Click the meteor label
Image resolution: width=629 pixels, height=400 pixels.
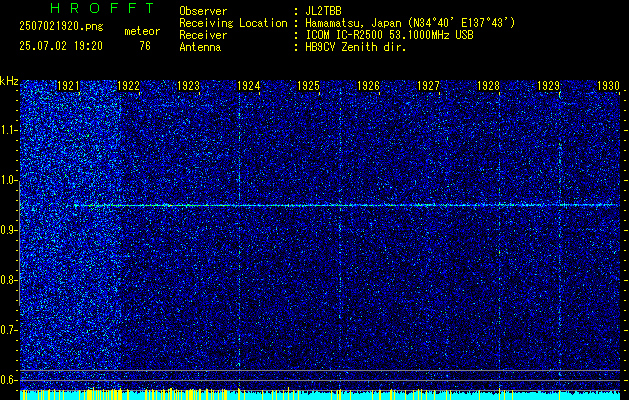(x=142, y=31)
